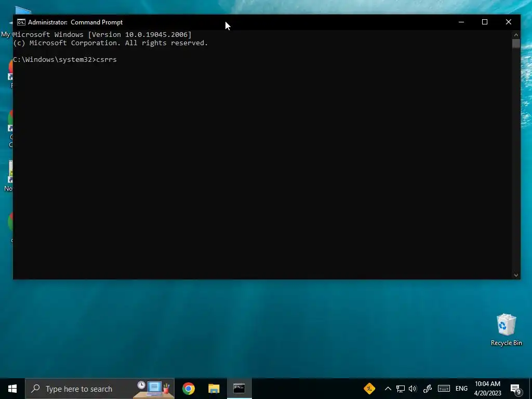
Task: Open the Windows Start menu
Action: (x=12, y=389)
